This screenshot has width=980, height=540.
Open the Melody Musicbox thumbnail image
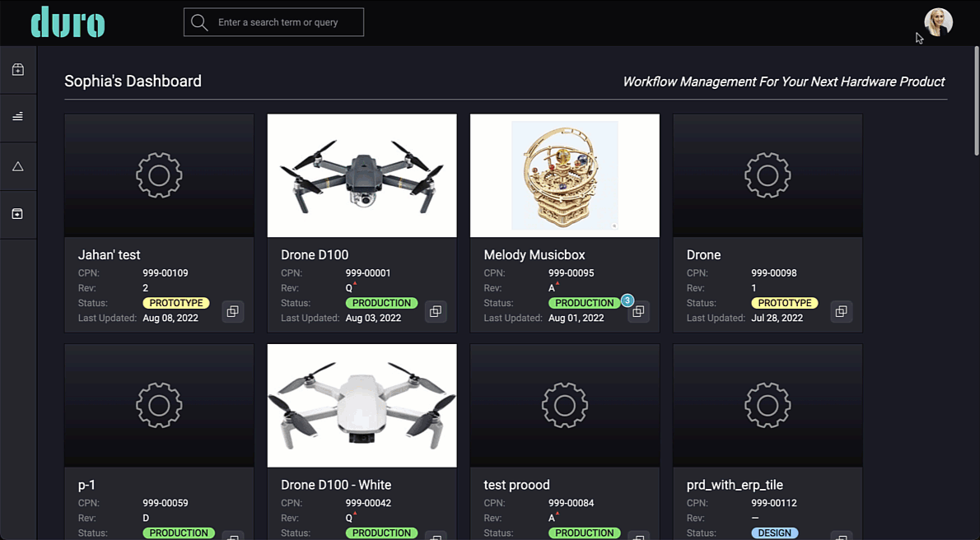click(x=564, y=175)
